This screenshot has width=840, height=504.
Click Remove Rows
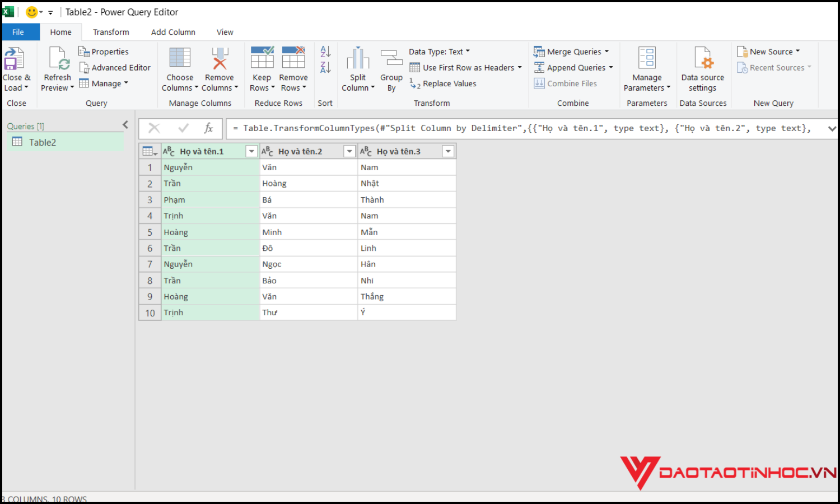(x=293, y=68)
